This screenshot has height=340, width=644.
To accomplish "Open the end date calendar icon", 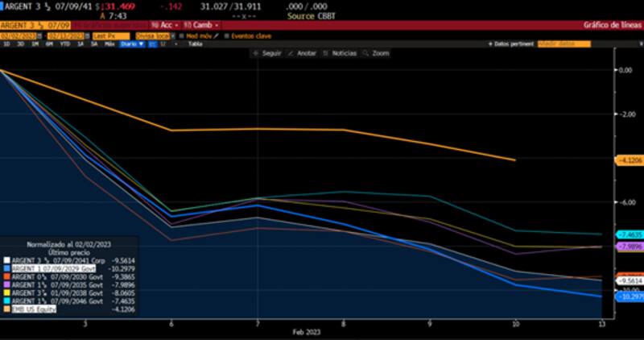I will pyautogui.click(x=87, y=35).
